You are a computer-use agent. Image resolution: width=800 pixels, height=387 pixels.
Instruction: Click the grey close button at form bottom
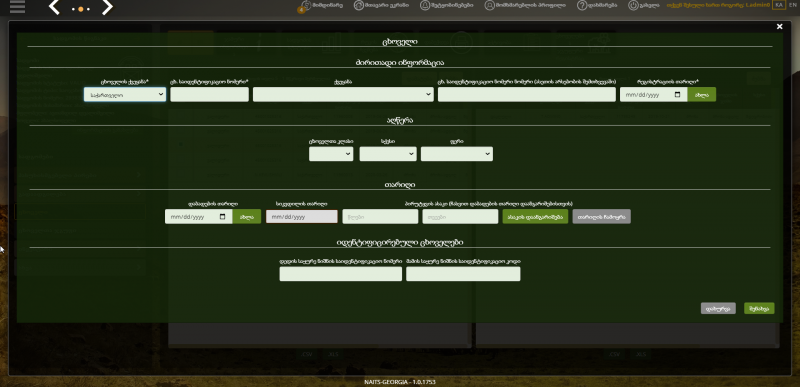pos(718,308)
